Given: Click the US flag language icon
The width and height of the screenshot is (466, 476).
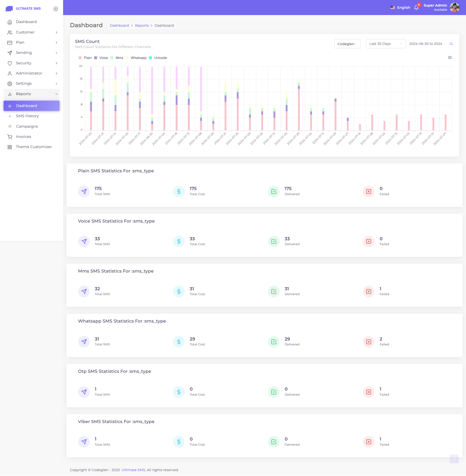Looking at the screenshot, I should pos(392,8).
